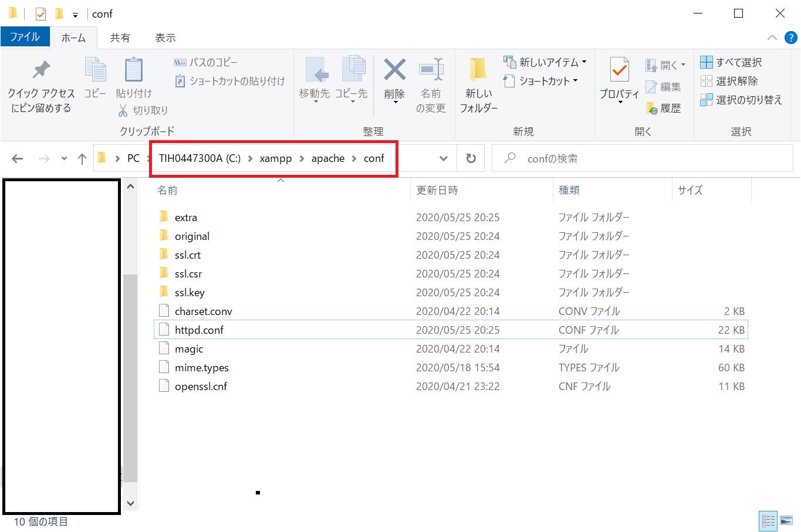Sort by the Size (サイズ) column
The width and height of the screenshot is (801, 532).
[711, 190]
